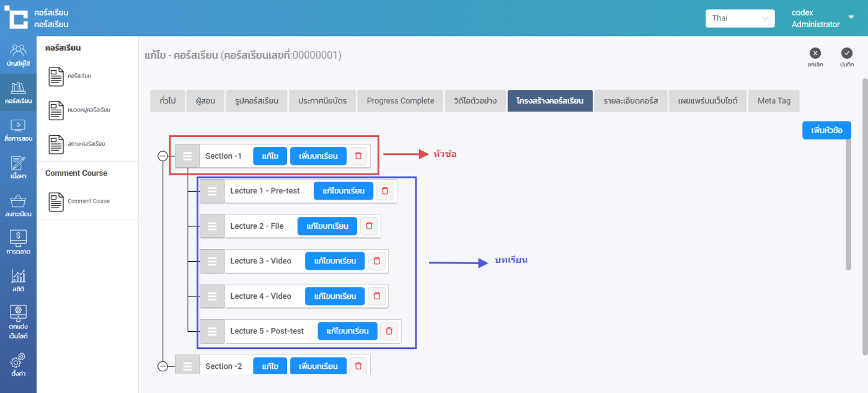Switch to the Meta Tag tab

(x=774, y=101)
